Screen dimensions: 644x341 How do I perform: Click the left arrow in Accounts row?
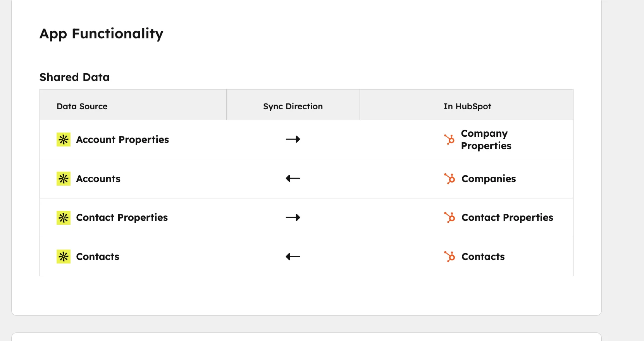click(293, 178)
